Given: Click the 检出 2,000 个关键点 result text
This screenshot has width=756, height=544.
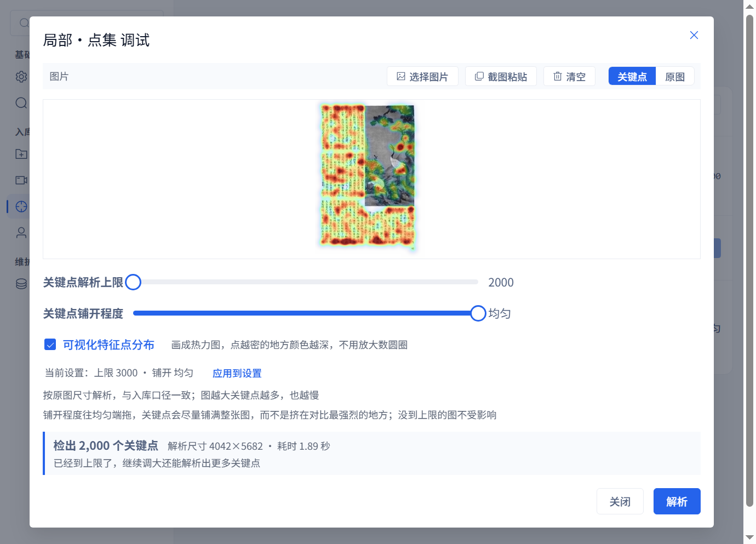Looking at the screenshot, I should (106, 446).
